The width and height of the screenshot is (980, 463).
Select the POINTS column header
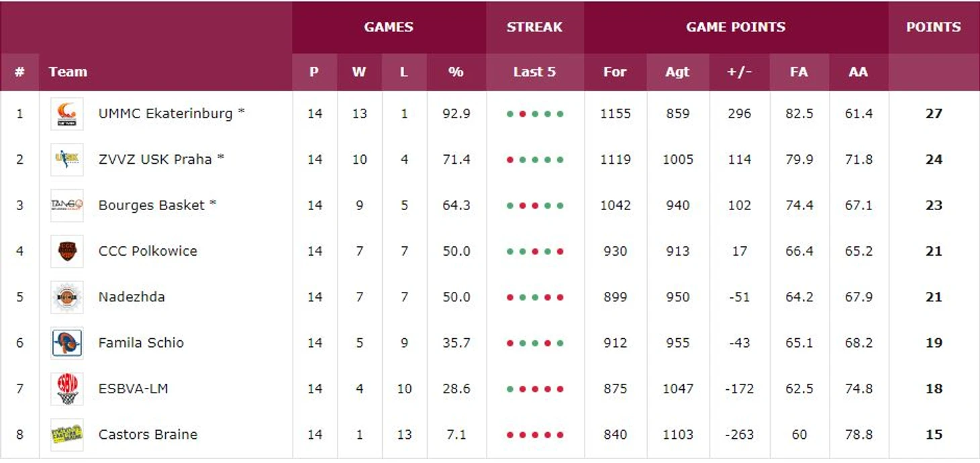pos(934,28)
